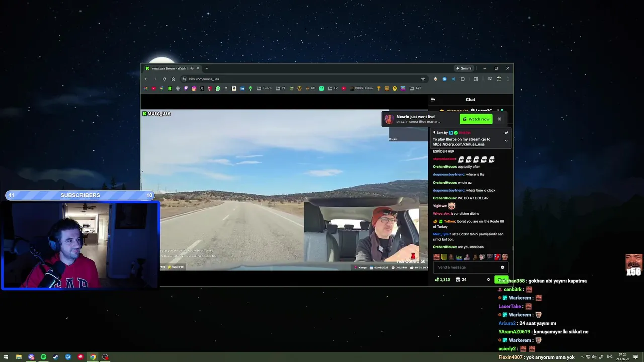Screen dimensions: 644x362
Task: Reload the Kick page
Action: pos(164,79)
